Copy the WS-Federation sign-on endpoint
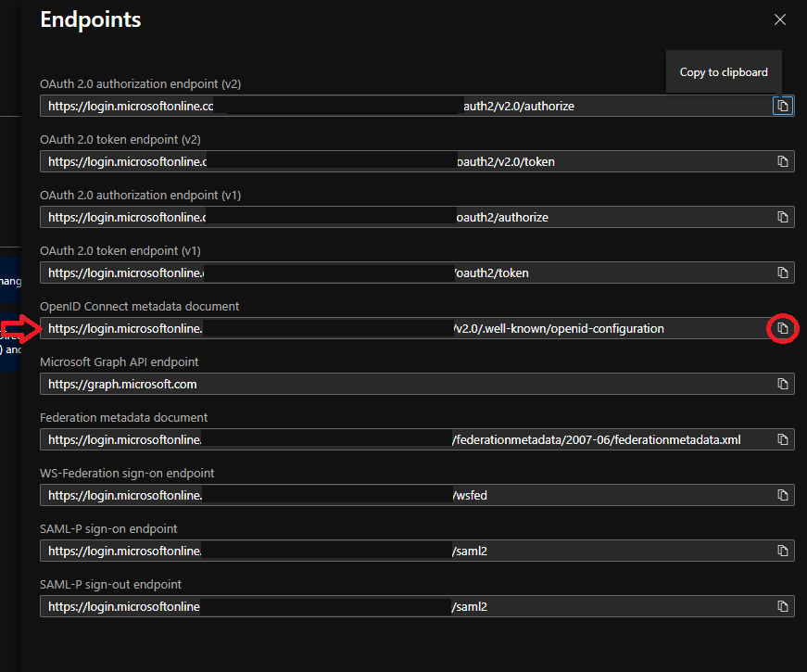Image resolution: width=807 pixels, height=672 pixels. click(x=783, y=495)
